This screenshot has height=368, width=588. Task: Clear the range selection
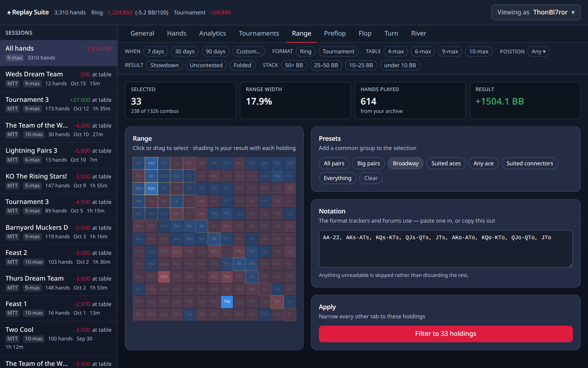371,178
